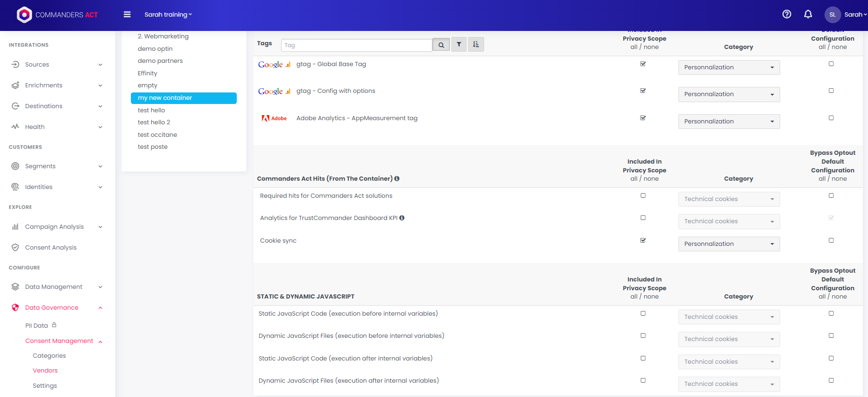Open the notifications bell
The image size is (868, 397).
click(x=808, y=14)
